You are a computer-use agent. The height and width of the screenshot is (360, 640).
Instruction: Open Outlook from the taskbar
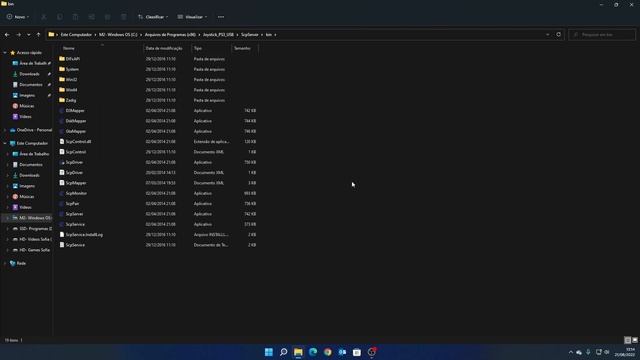(342, 352)
